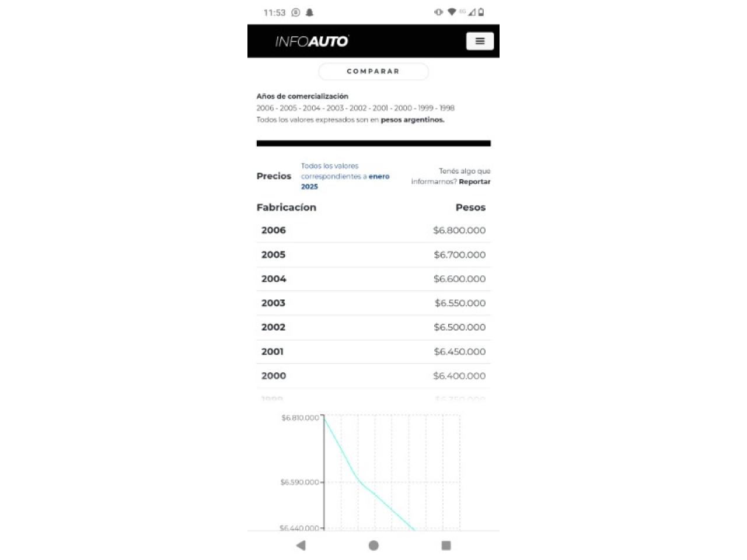Tap the Wi-Fi status icon

(452, 12)
